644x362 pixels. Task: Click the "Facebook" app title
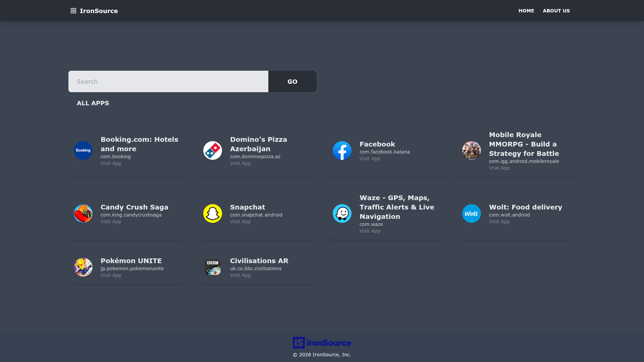tap(377, 144)
